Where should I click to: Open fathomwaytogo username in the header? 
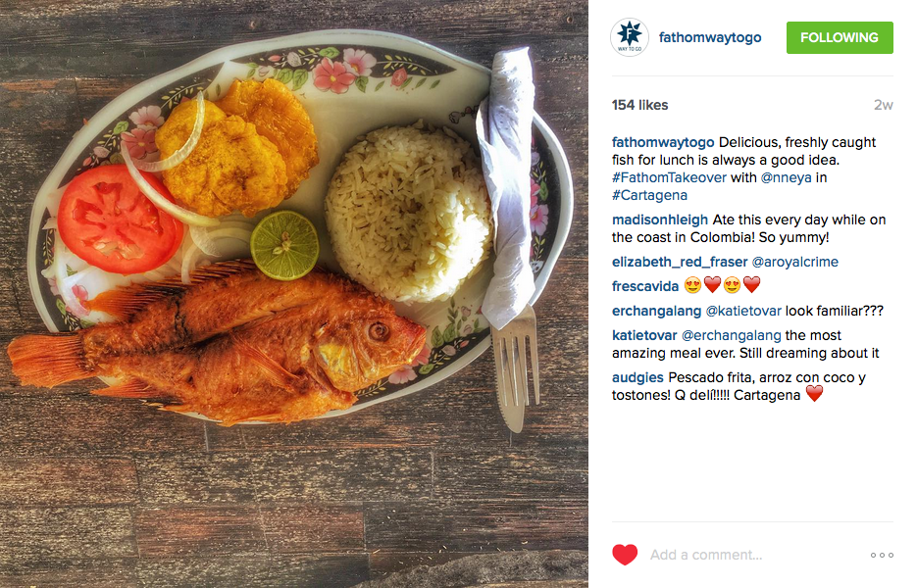[710, 37]
